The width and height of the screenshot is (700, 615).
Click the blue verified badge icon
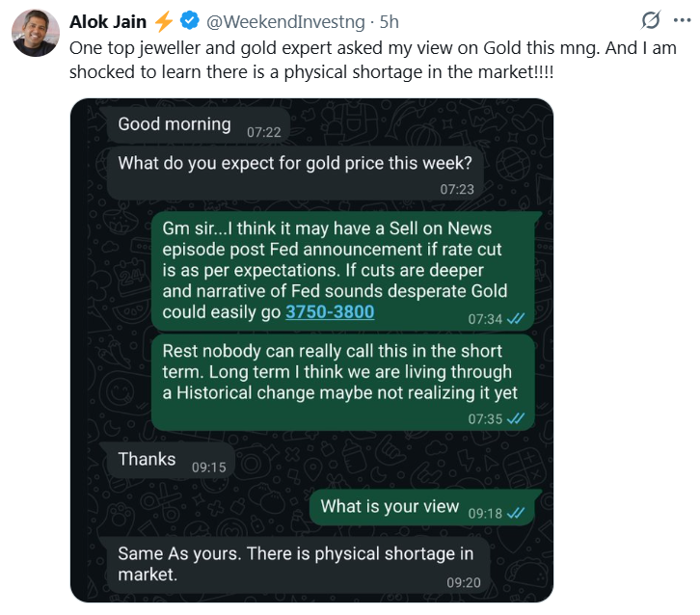(190, 20)
